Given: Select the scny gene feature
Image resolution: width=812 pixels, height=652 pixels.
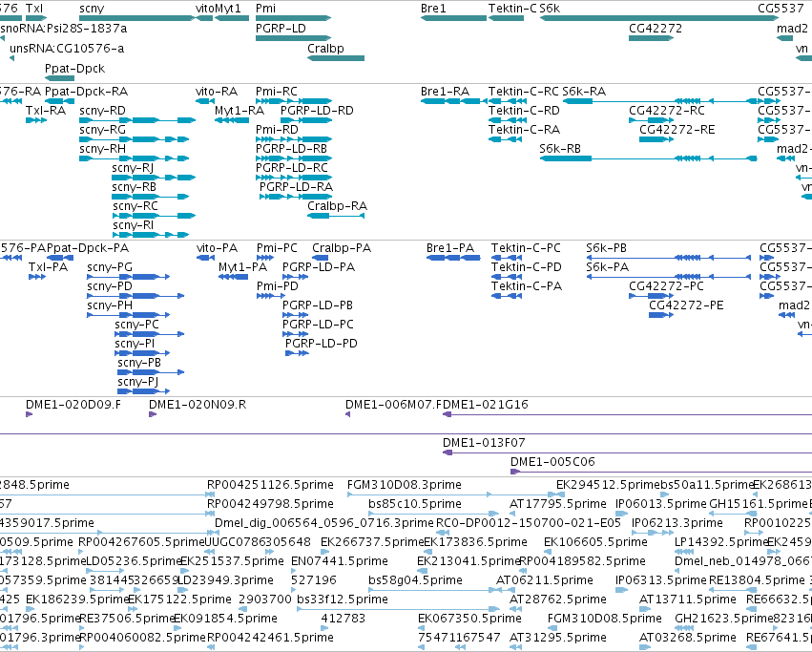Looking at the screenshot, I should click(137, 18).
